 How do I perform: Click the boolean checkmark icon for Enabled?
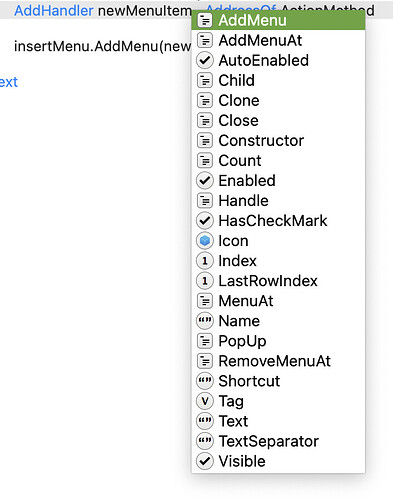tap(205, 181)
